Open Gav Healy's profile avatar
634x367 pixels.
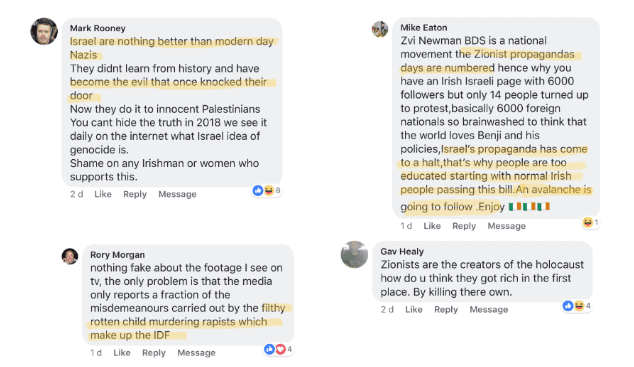tap(354, 255)
